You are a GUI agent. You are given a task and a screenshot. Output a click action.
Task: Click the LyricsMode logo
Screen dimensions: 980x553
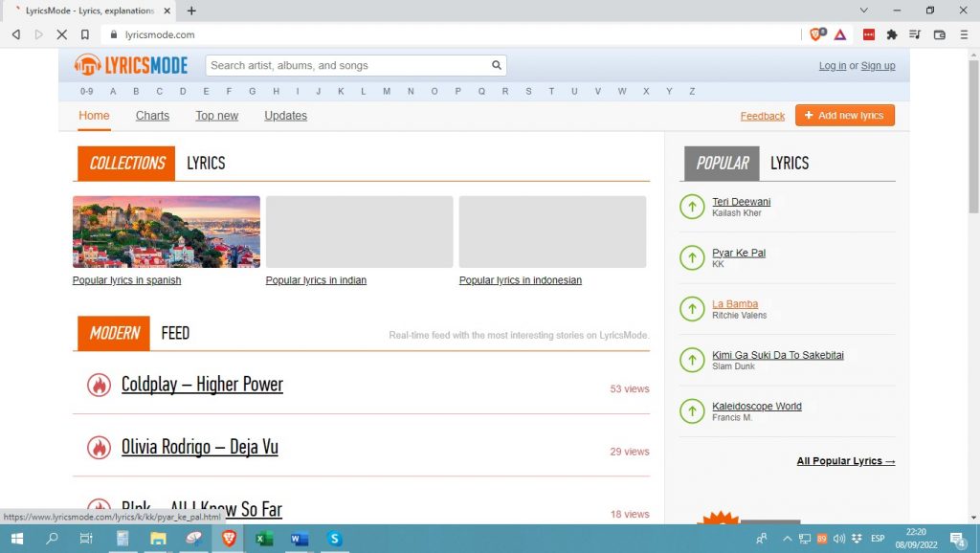pyautogui.click(x=131, y=66)
